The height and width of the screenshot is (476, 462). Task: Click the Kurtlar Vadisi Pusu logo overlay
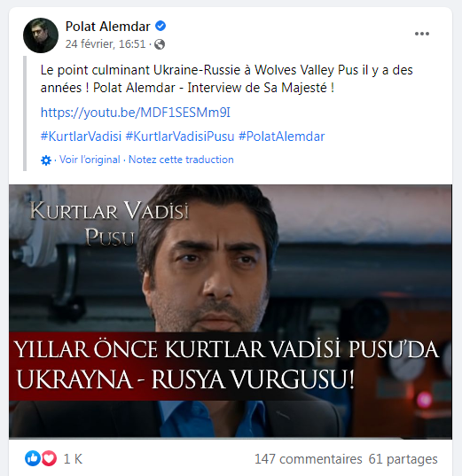[109, 223]
